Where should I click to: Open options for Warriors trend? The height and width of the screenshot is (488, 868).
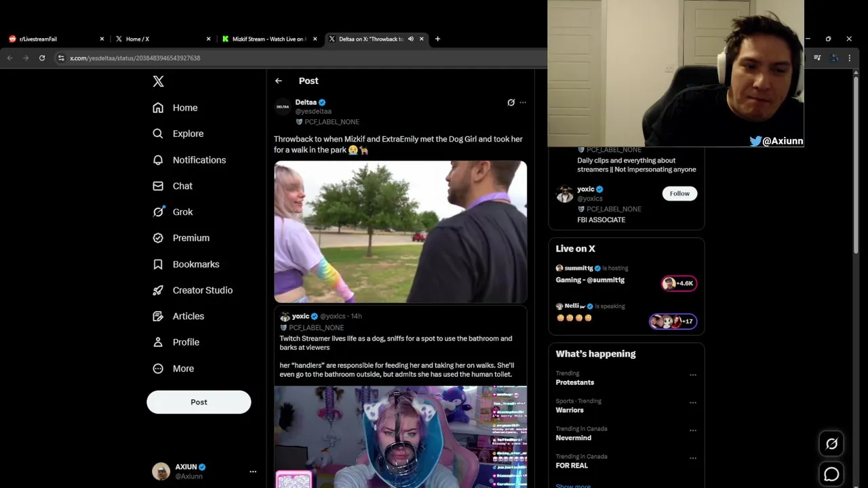[693, 403]
